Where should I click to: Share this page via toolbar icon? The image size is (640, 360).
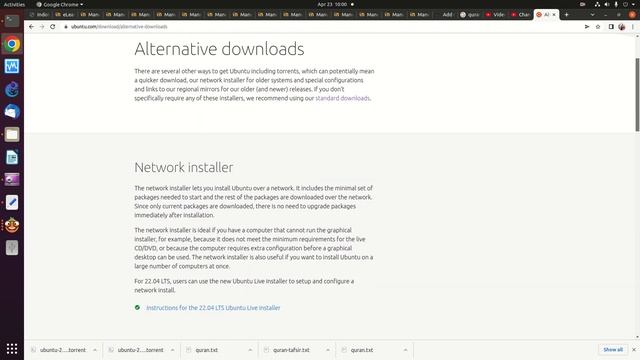(x=587, y=27)
